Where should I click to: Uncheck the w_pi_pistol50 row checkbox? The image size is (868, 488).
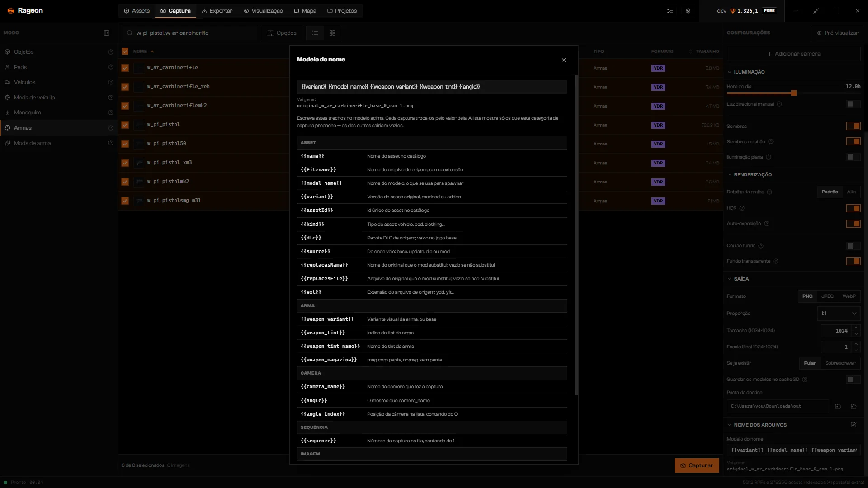[125, 144]
